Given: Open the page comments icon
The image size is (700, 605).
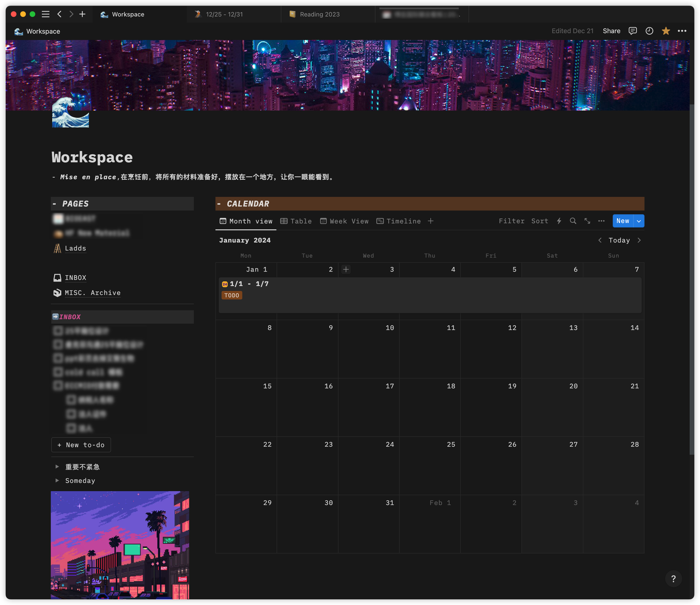Looking at the screenshot, I should coord(632,31).
